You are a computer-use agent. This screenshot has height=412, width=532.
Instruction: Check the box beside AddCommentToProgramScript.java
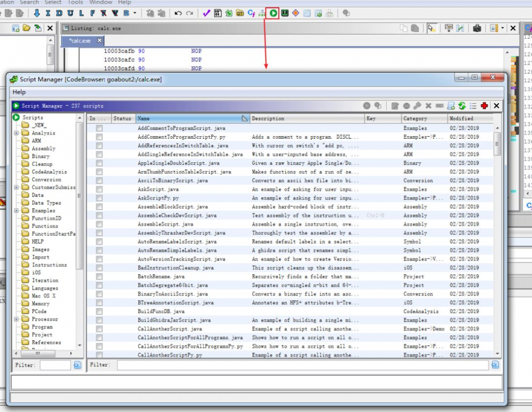pos(99,128)
